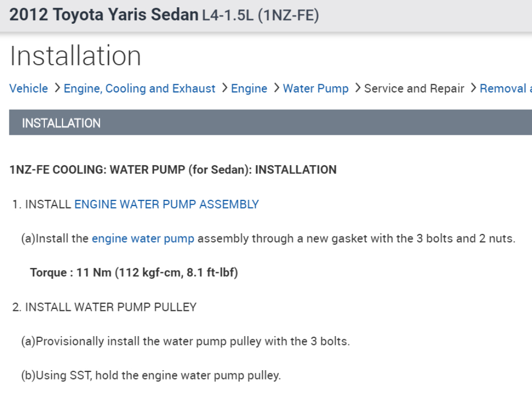Click the "Service and Repair" breadcrumb text
The height and width of the screenshot is (393, 532).
point(414,89)
